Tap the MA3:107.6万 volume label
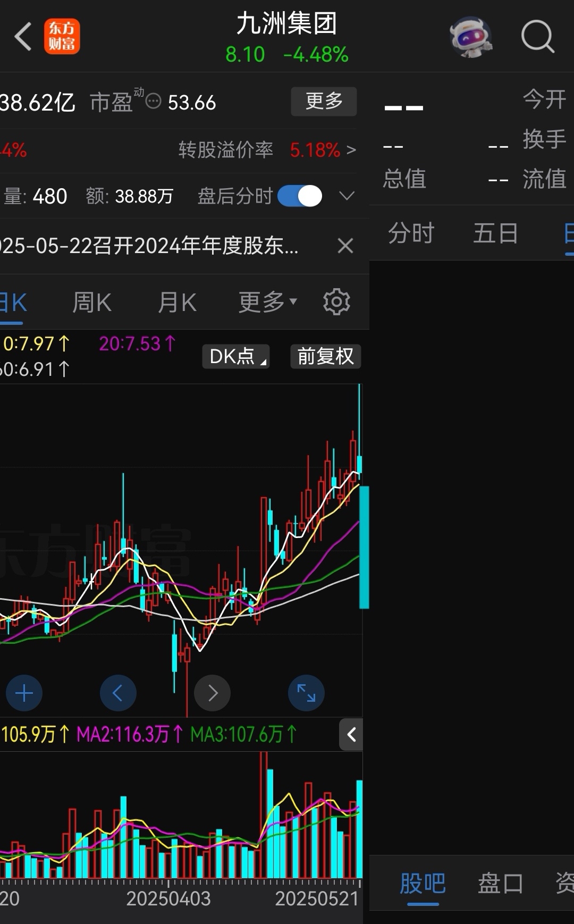Viewport: 574px width, 924px height. coord(243,735)
